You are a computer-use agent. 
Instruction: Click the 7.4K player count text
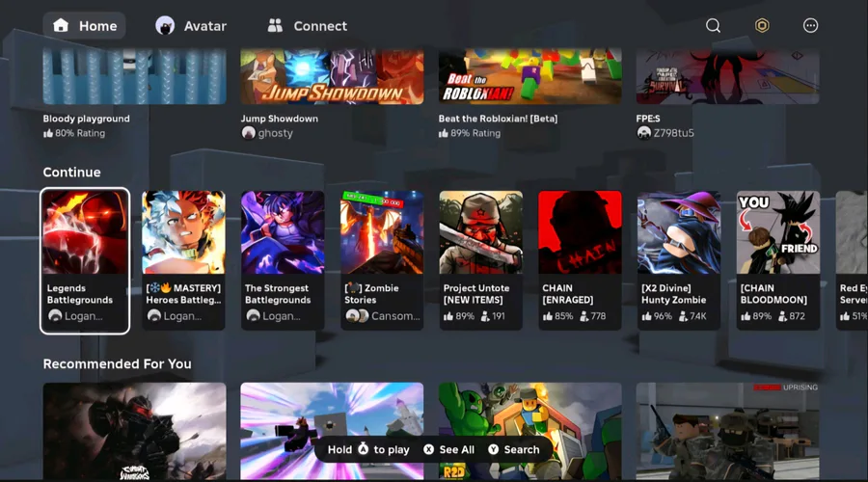[x=697, y=316]
